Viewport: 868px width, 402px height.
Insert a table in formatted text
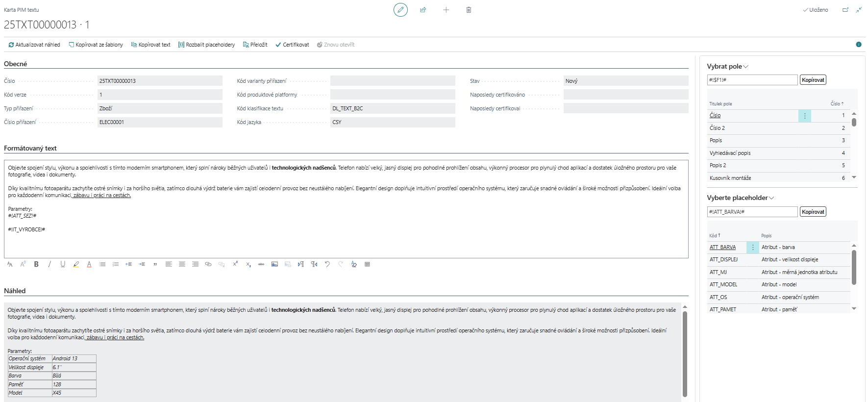coord(367,264)
